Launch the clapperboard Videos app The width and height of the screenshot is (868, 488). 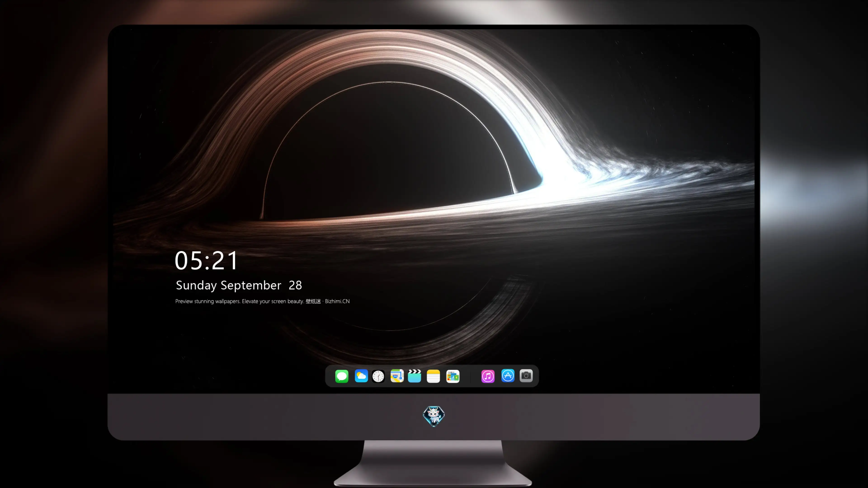[415, 376]
